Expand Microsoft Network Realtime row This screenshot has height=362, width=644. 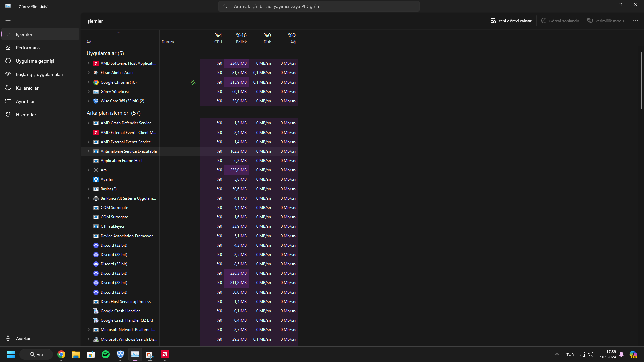tap(89, 330)
